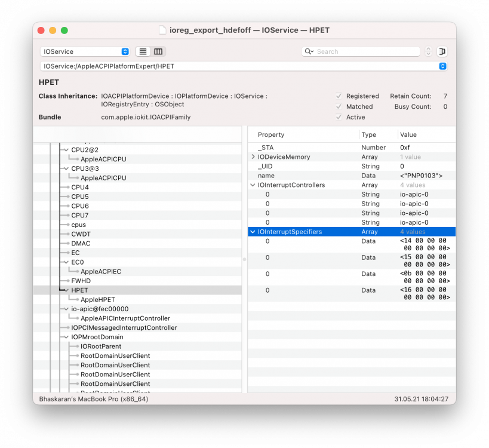
Task: Collapse the io-apic@fec00000 node
Action: [66, 309]
